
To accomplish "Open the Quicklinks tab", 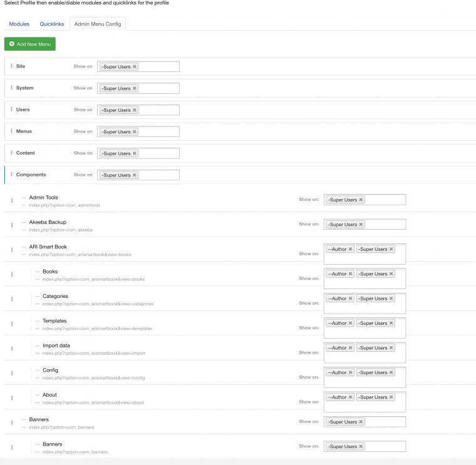I will pyautogui.click(x=52, y=24).
